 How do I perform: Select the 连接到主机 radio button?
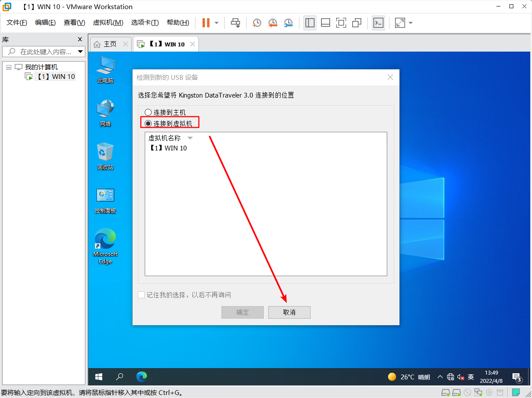pyautogui.click(x=148, y=112)
